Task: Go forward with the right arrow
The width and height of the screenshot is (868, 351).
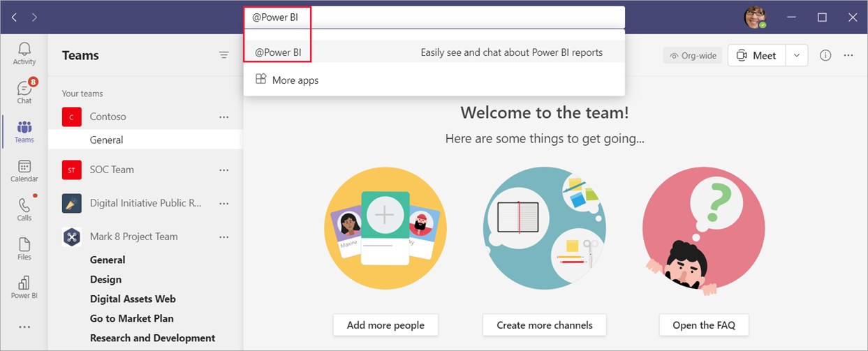Action: point(35,17)
